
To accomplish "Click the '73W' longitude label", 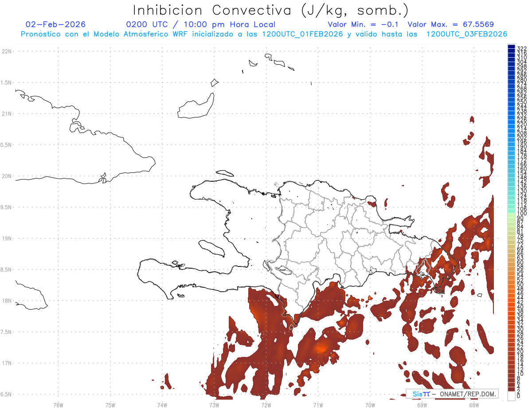I will click(214, 405).
